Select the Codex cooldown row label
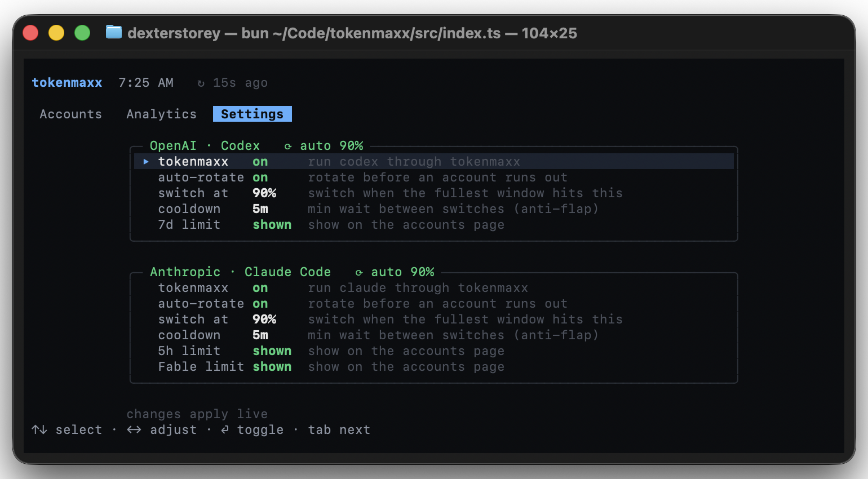The image size is (868, 479). coord(189,209)
